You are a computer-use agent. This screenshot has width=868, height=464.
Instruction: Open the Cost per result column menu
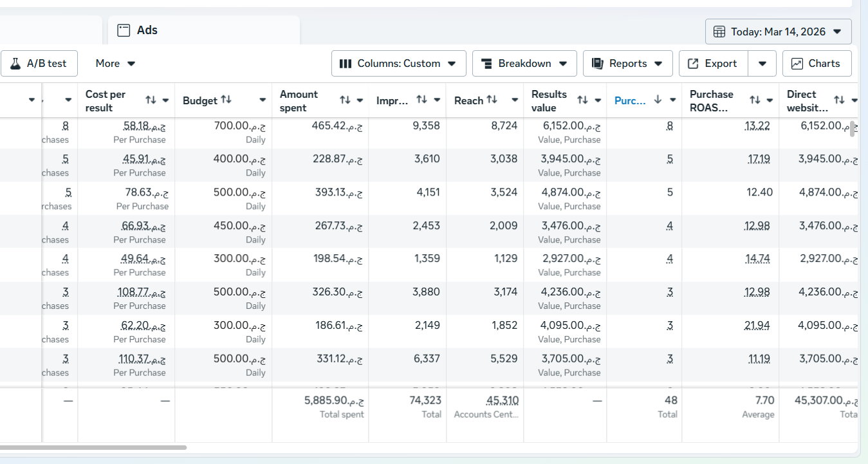pyautogui.click(x=165, y=100)
